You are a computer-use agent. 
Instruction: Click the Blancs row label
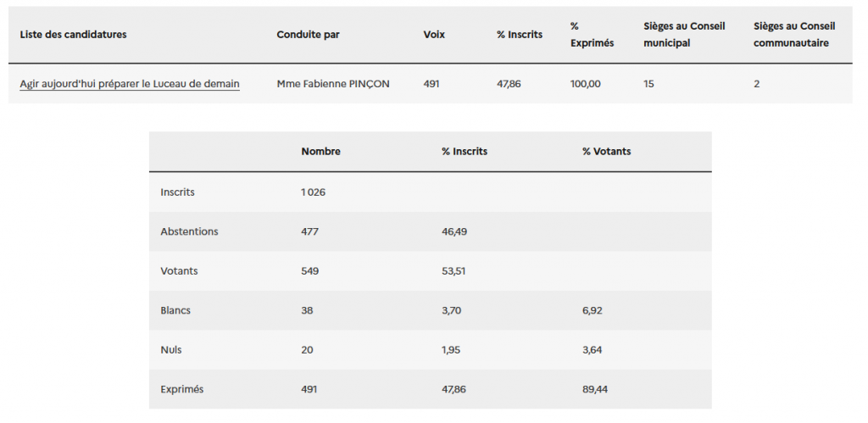tap(175, 310)
